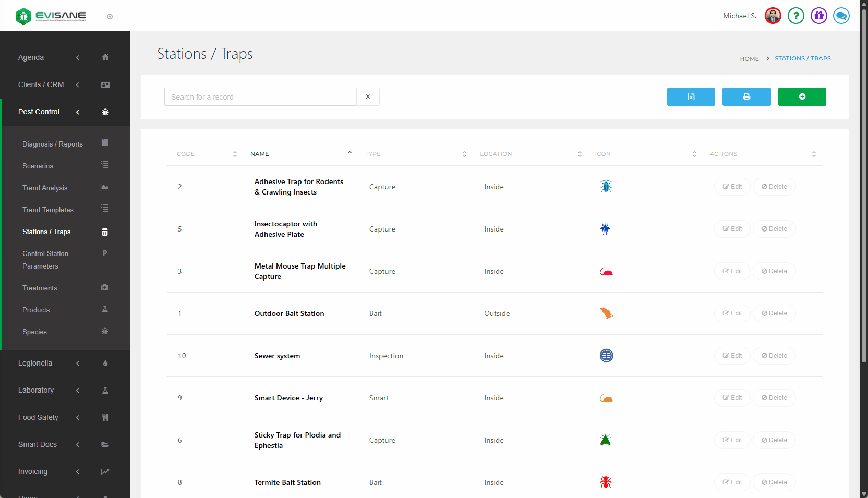The image size is (868, 498).
Task: Click orange mouse icon in Smart Device row
Action: 606,398
